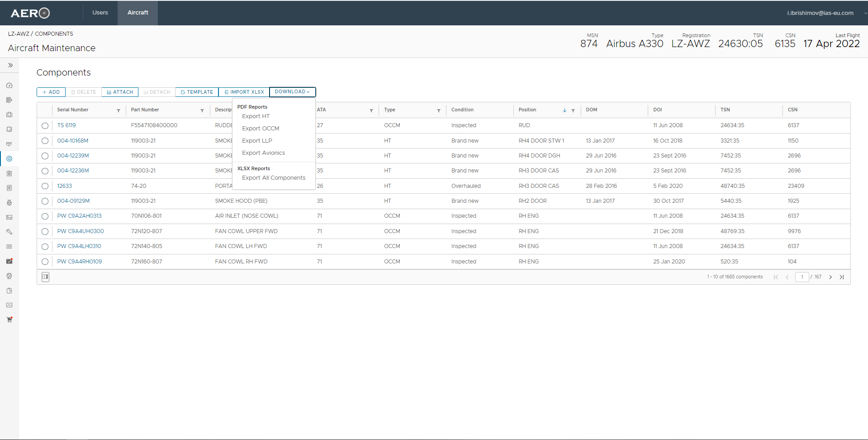The height and width of the screenshot is (440, 868).
Task: Open the active gear Components sidebar icon
Action: [9, 158]
